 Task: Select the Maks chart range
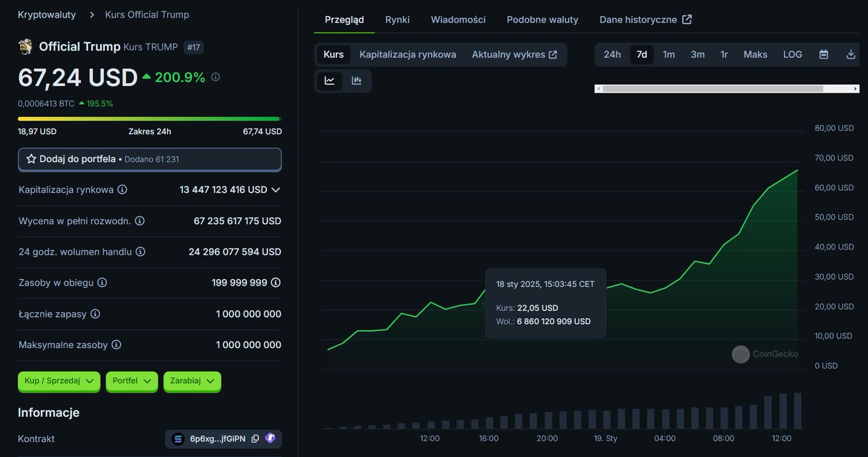[x=755, y=54]
